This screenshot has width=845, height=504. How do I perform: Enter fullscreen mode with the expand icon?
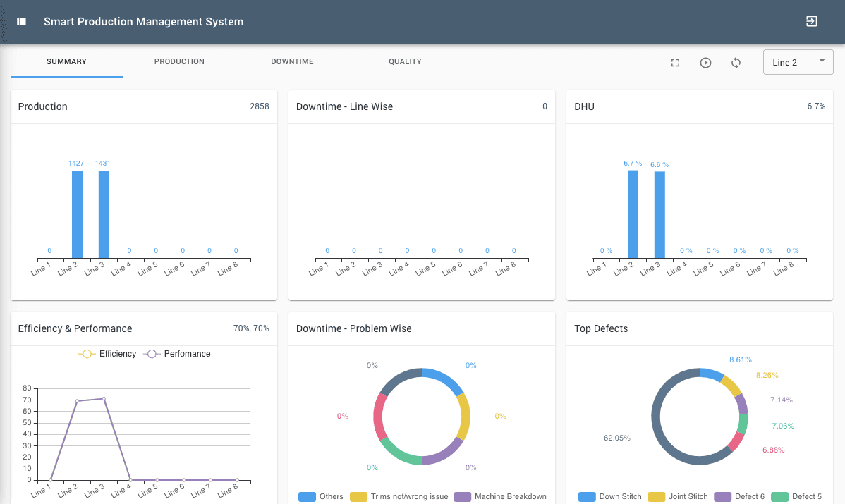(x=675, y=63)
